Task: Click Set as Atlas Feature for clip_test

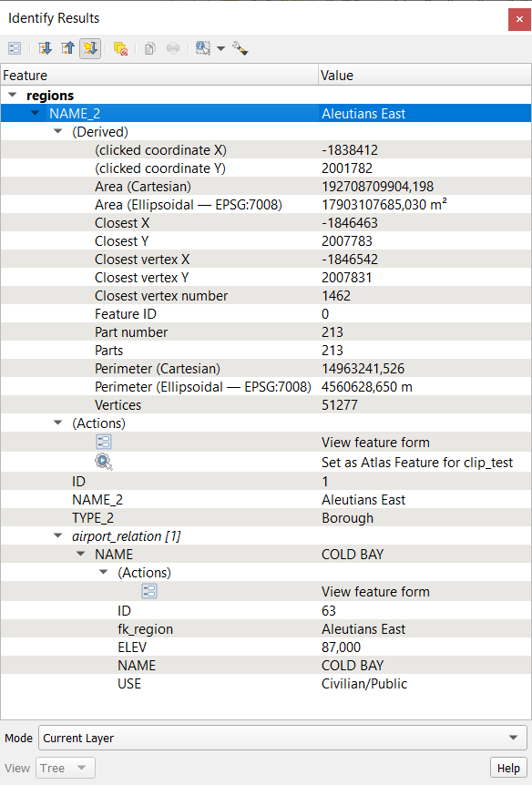Action: [417, 463]
